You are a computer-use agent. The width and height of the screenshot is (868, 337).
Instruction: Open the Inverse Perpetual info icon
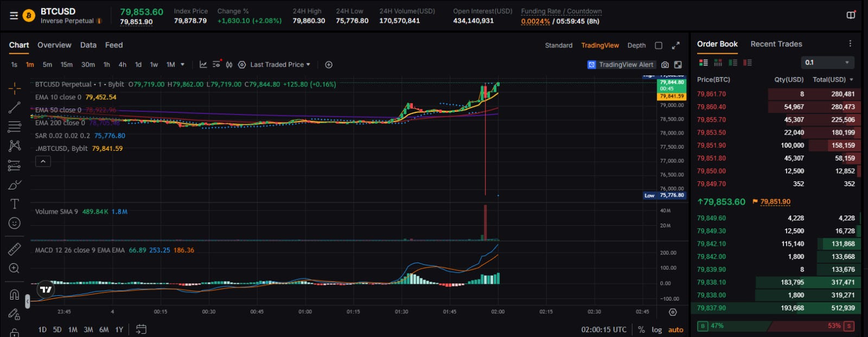[99, 21]
